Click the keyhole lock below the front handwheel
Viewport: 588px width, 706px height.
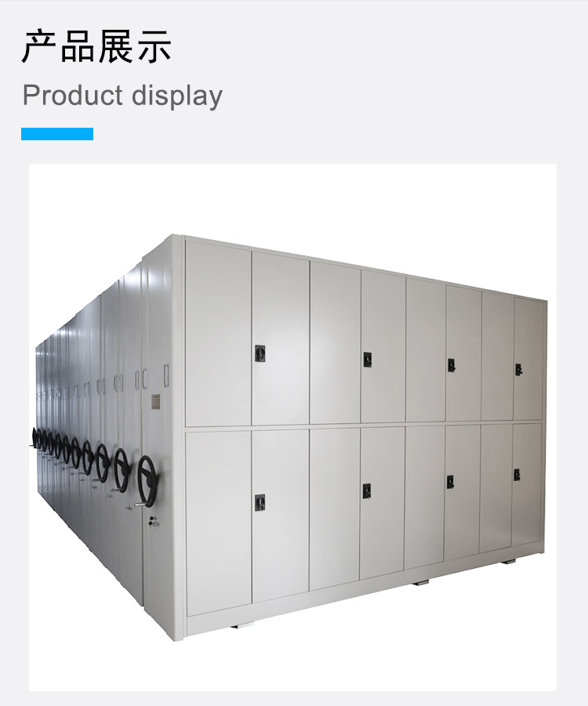152,521
